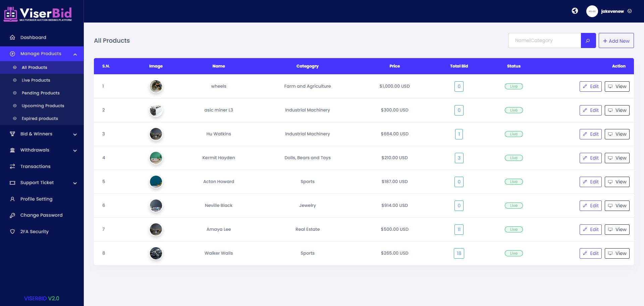Click the asic miner L3 thumbnail

click(x=156, y=110)
